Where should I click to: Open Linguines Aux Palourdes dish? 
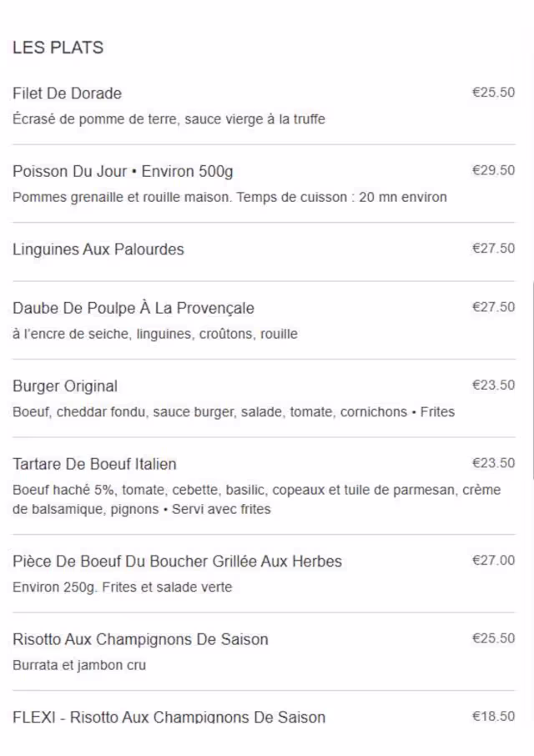[x=98, y=249]
